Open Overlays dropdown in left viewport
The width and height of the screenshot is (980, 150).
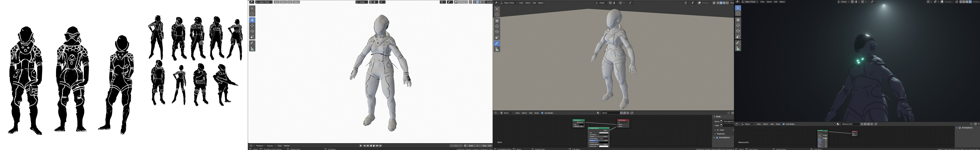click(463, 2)
